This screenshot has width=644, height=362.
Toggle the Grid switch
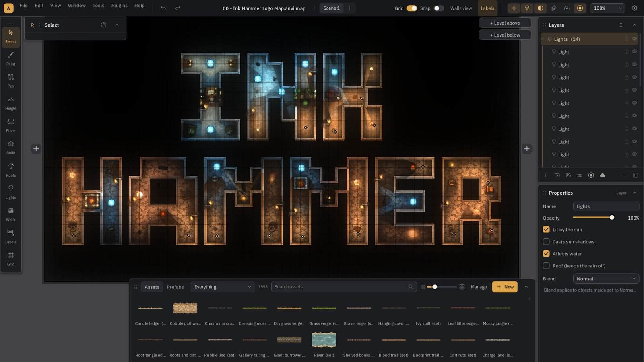point(411,8)
